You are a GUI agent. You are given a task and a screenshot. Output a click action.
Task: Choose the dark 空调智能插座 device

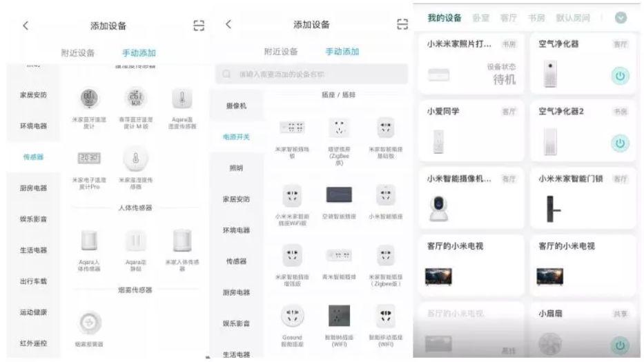point(339,195)
